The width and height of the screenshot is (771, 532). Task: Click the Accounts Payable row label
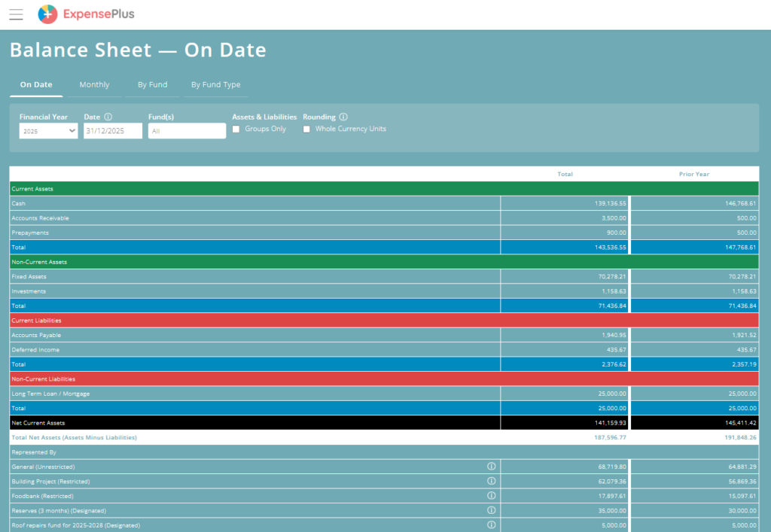coord(36,335)
